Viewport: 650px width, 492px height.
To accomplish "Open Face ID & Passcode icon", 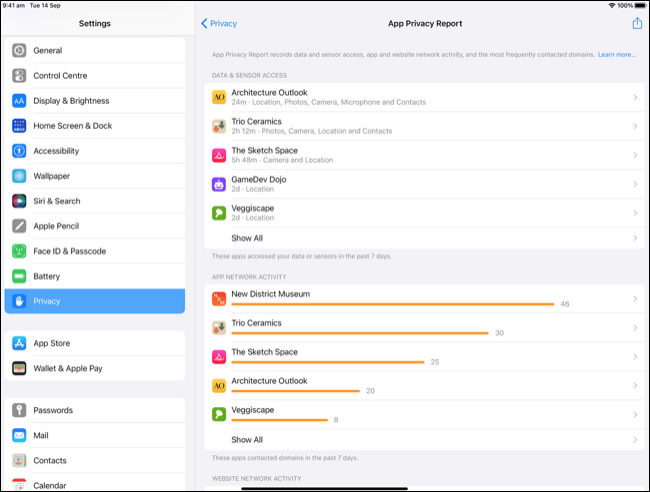I will click(x=19, y=251).
